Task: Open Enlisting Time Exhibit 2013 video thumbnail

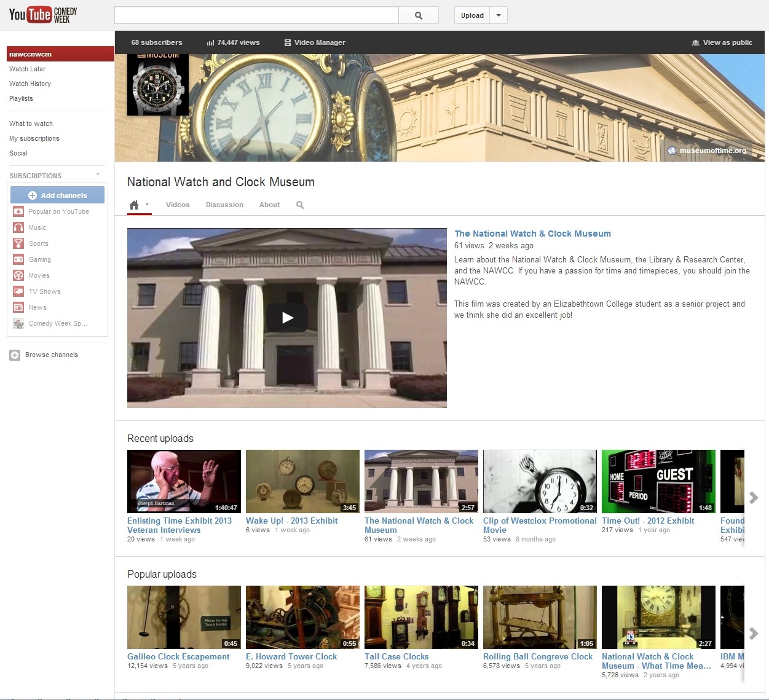Action: tap(184, 482)
